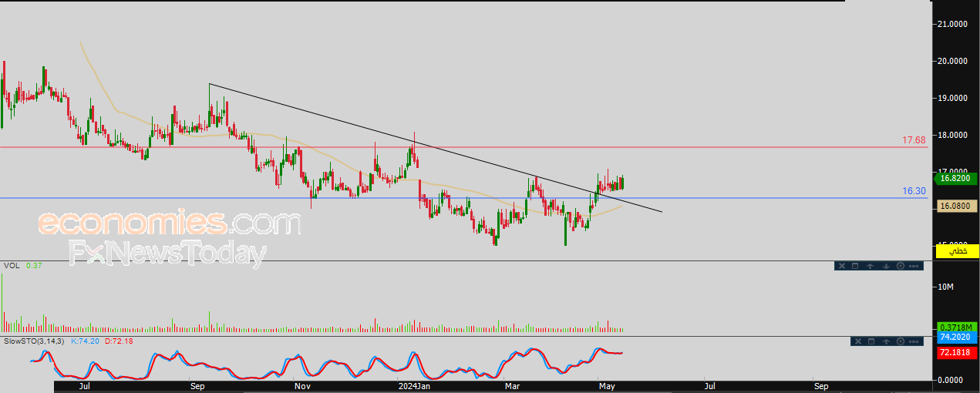This screenshot has height=393, width=980.
Task: Maximize the SlowSTO indicator panel
Action: pyautogui.click(x=871, y=341)
